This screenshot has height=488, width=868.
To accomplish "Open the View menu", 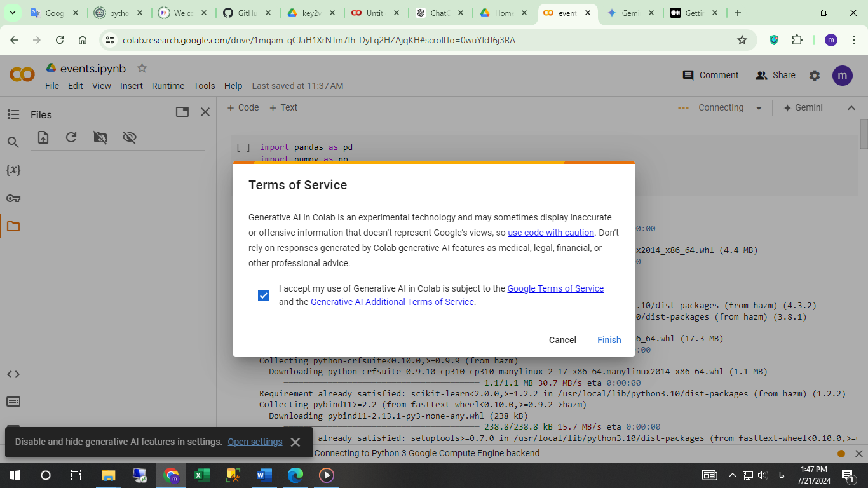I will (x=102, y=86).
